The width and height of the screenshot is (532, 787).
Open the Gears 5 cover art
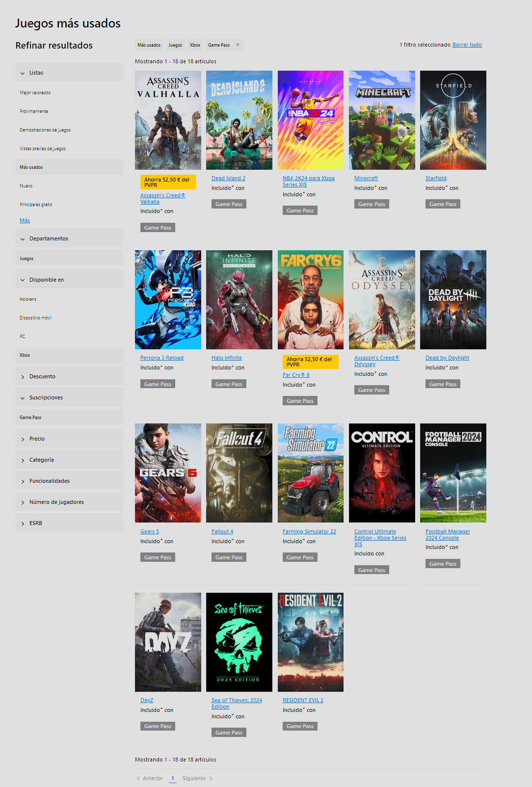pos(168,473)
